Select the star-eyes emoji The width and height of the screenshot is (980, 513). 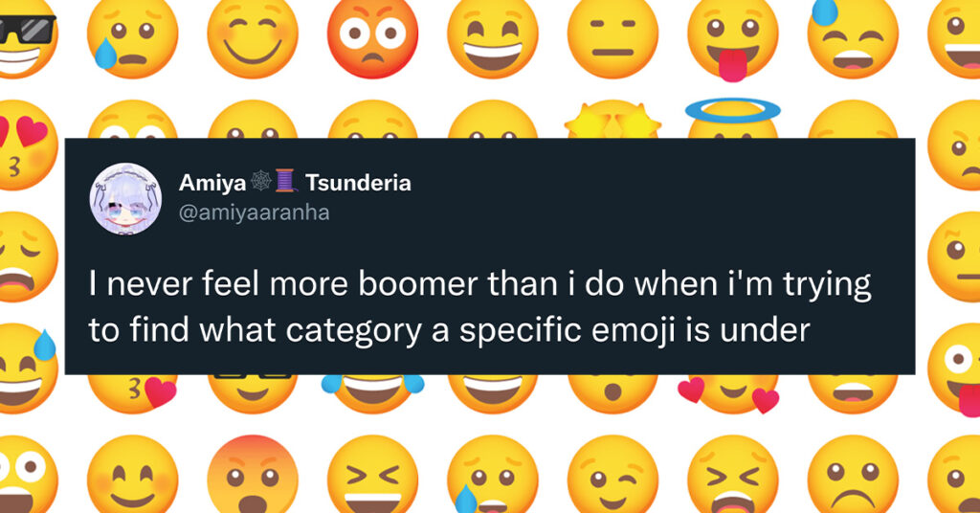(612, 119)
